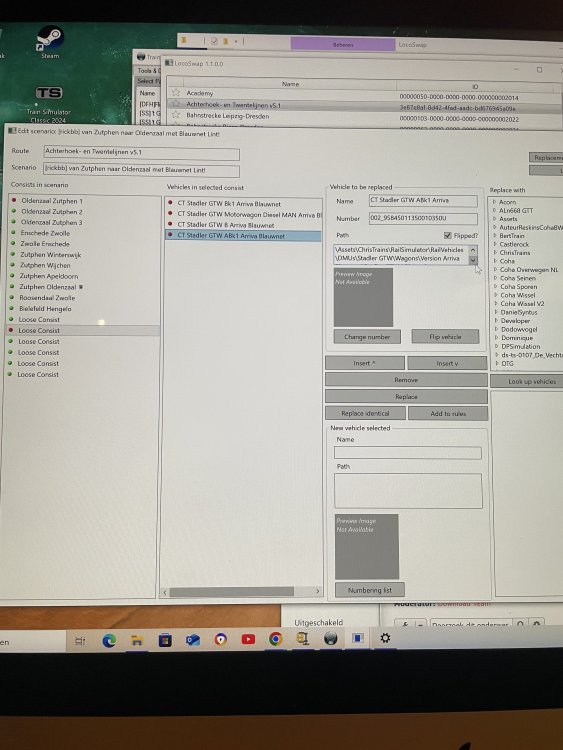Viewport: 563px width, 750px height.
Task: Expand the ALn668 GTT tree node
Action: [494, 210]
